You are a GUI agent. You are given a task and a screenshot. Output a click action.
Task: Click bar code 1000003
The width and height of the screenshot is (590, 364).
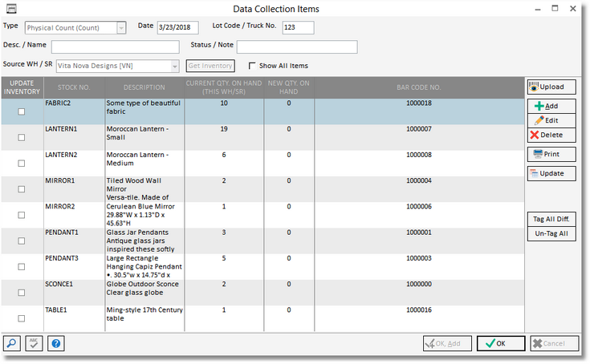click(419, 258)
